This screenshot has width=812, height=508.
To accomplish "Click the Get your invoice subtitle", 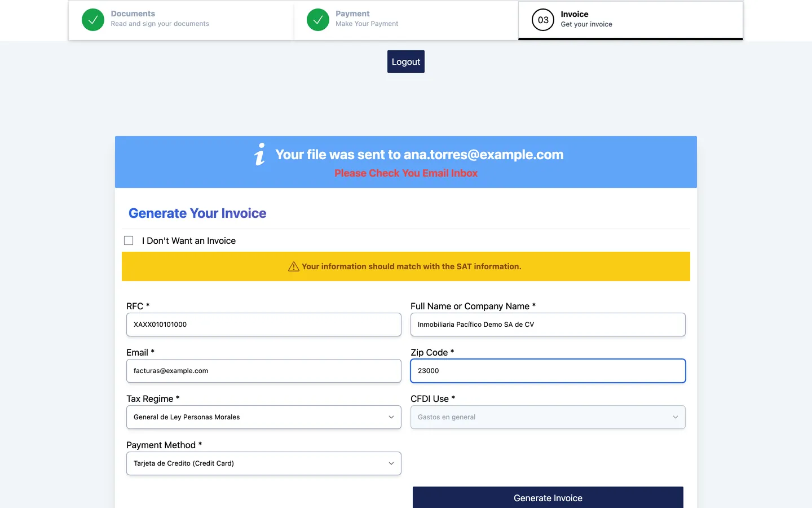I will pos(586,24).
